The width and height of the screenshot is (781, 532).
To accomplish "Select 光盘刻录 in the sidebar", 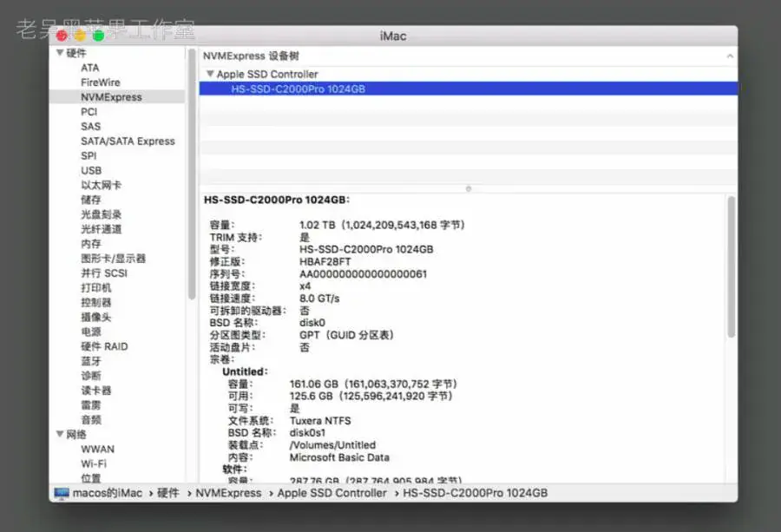I will pos(102,214).
